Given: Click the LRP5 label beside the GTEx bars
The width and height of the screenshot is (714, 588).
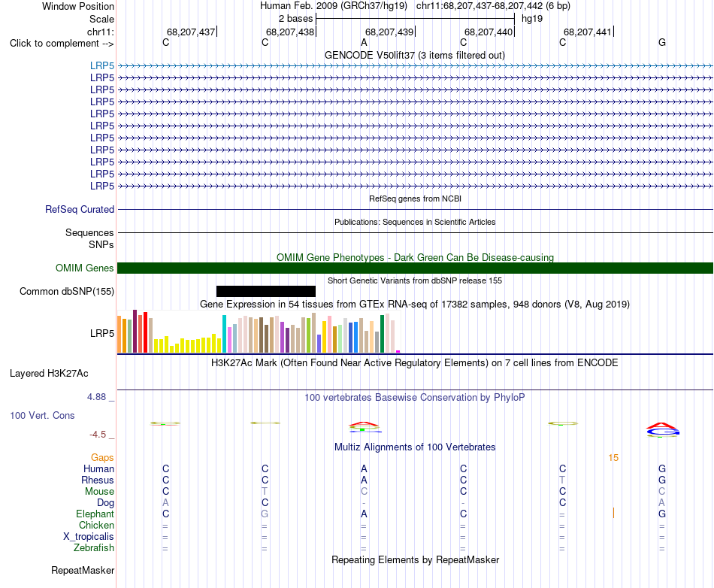Looking at the screenshot, I should [102, 333].
